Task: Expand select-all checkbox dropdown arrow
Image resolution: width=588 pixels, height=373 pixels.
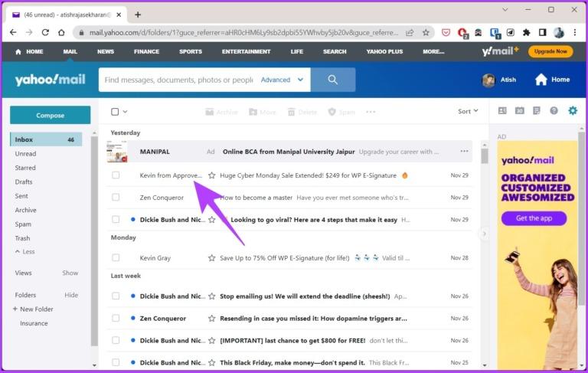Action: click(126, 112)
